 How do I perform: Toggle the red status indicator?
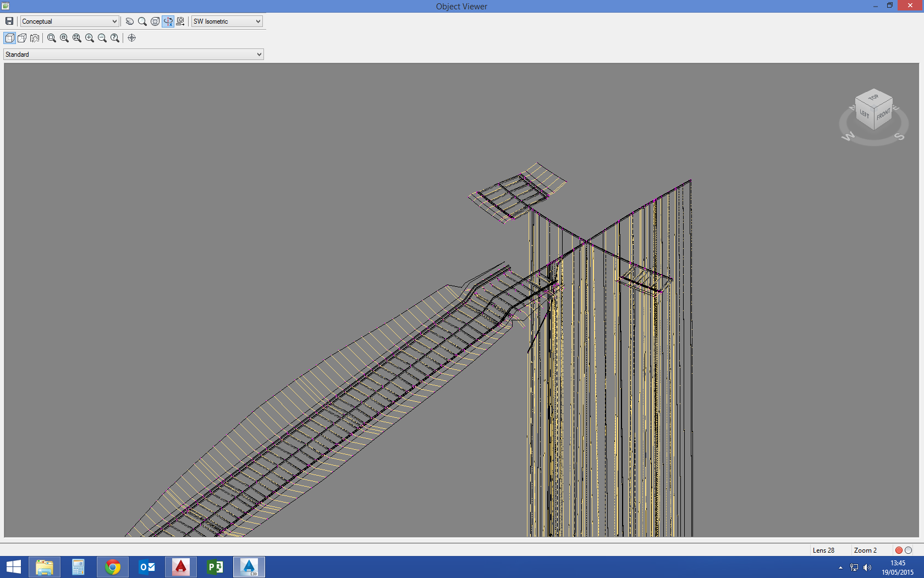898,550
